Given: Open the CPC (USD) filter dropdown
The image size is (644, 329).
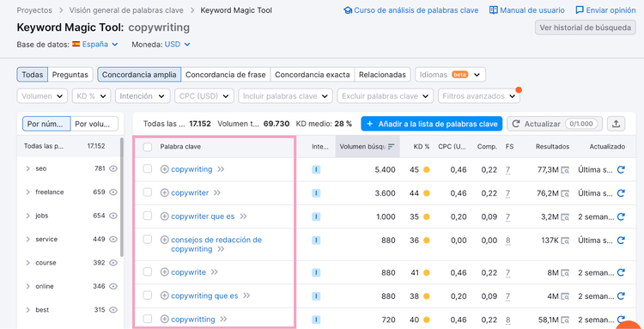Looking at the screenshot, I should 204,96.
